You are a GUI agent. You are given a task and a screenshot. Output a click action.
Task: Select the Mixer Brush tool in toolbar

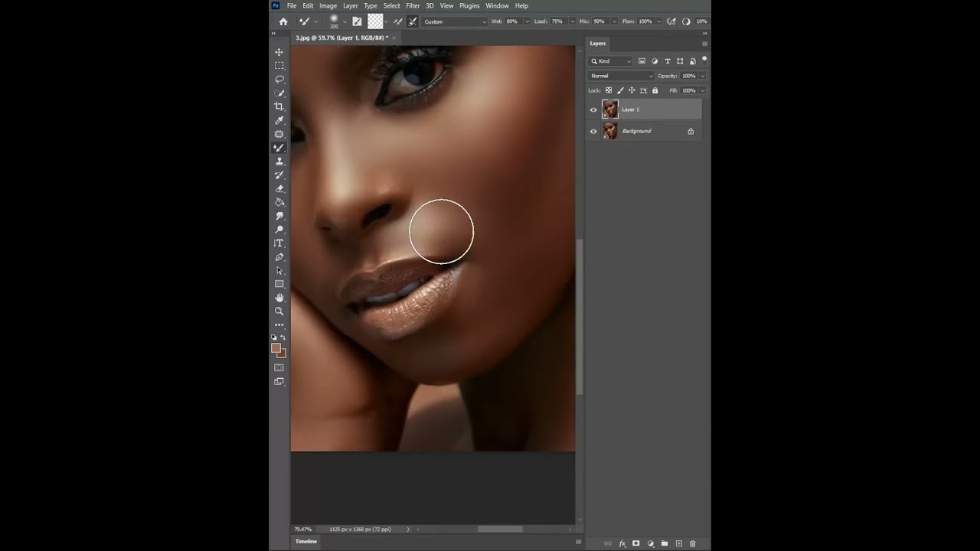click(279, 148)
